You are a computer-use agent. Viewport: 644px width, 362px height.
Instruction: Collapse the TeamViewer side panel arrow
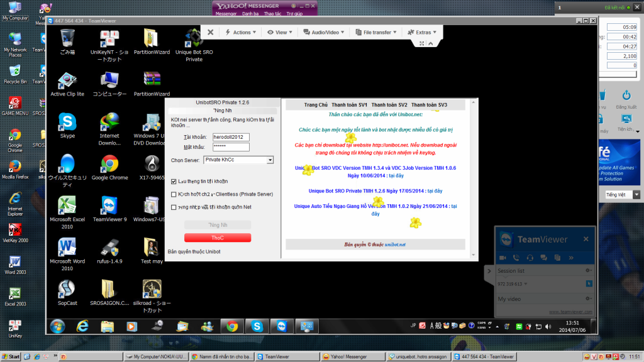click(x=489, y=271)
